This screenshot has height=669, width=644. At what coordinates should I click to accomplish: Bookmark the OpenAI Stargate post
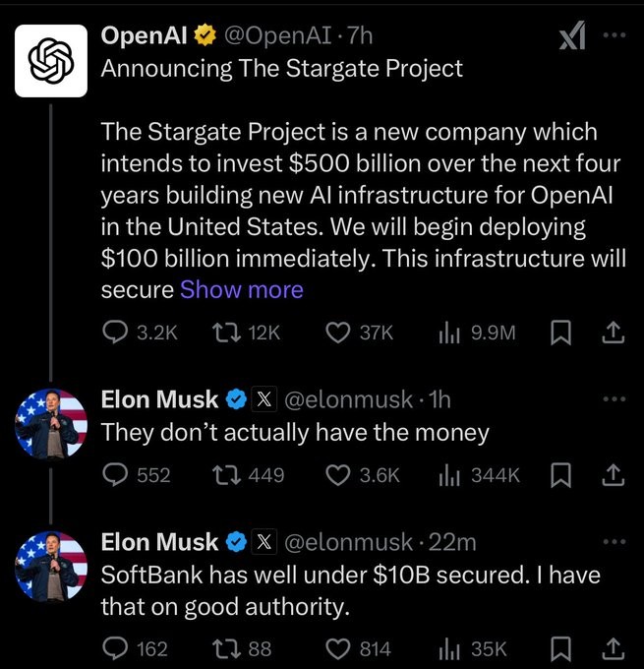click(x=559, y=334)
